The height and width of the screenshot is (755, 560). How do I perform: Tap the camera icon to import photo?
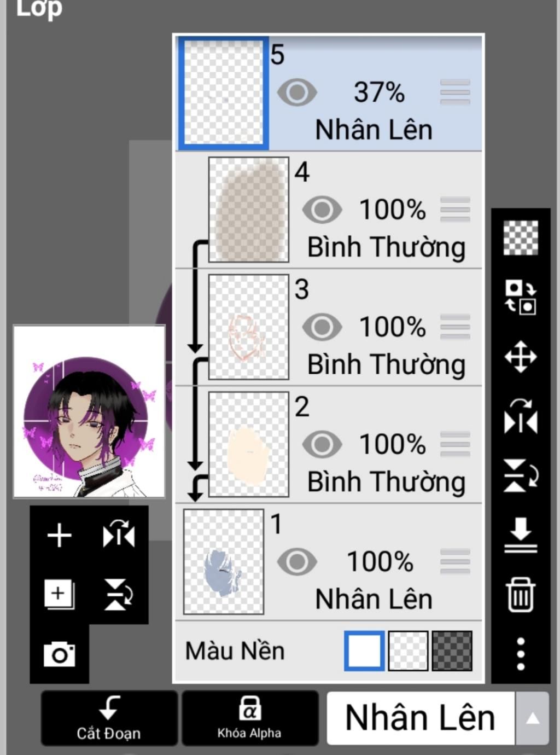(59, 654)
